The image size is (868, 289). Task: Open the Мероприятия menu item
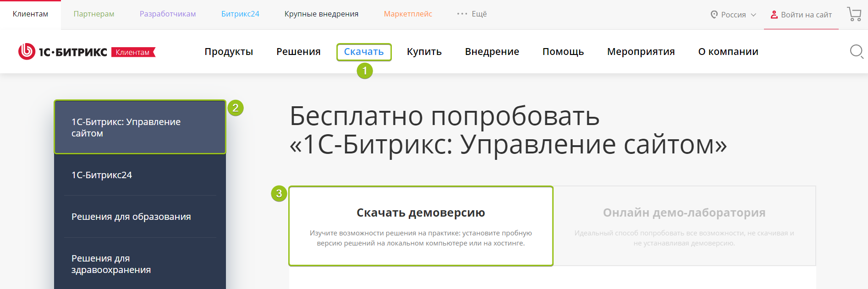[641, 52]
